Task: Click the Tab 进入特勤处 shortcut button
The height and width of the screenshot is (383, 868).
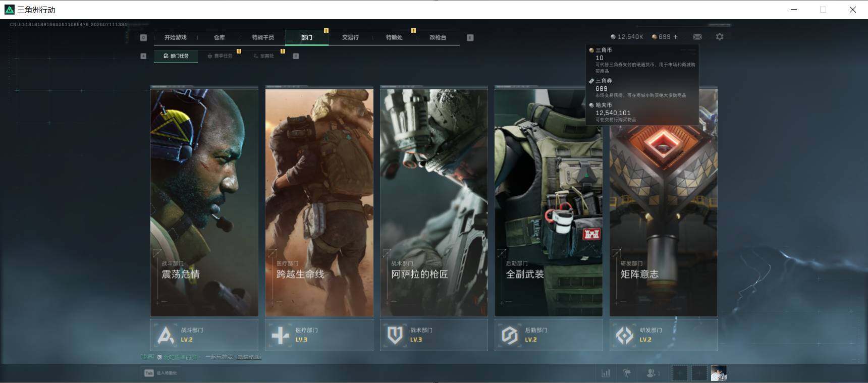Action: (161, 373)
